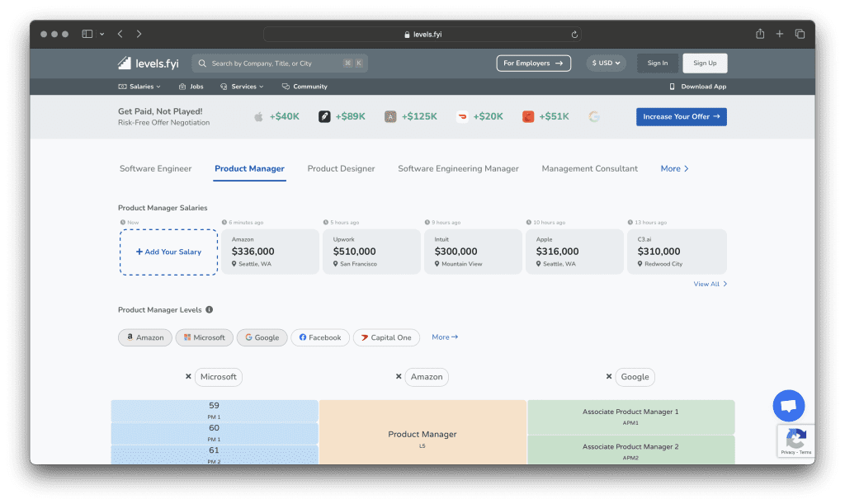
Task: Switch to the Software Engineer tab
Action: (x=155, y=169)
